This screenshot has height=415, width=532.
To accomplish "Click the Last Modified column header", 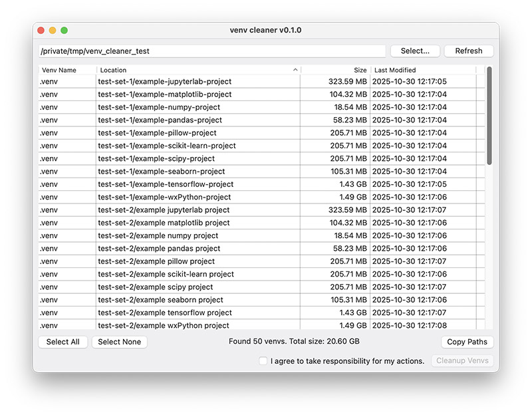I will [x=422, y=70].
